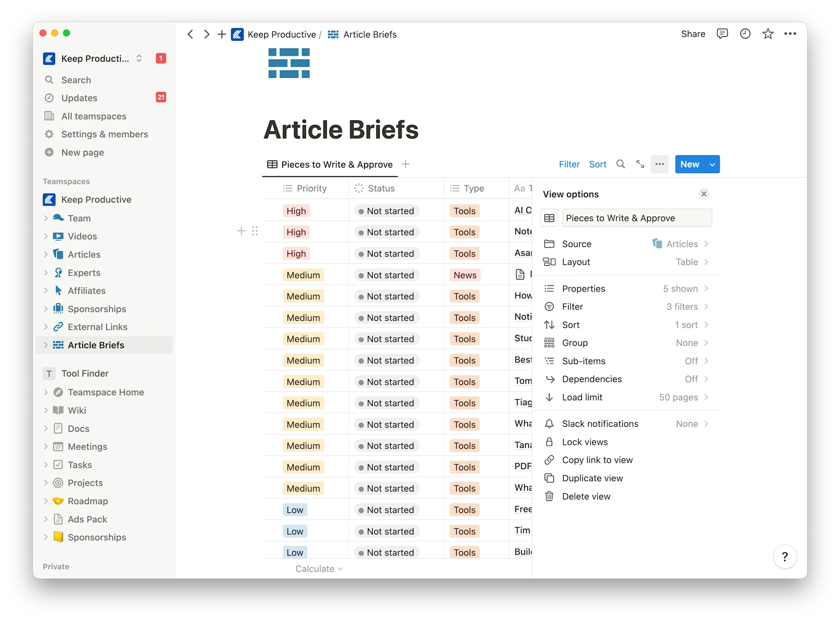The image size is (840, 622).
Task: Expand the Articles teamspace item
Action: coord(46,254)
